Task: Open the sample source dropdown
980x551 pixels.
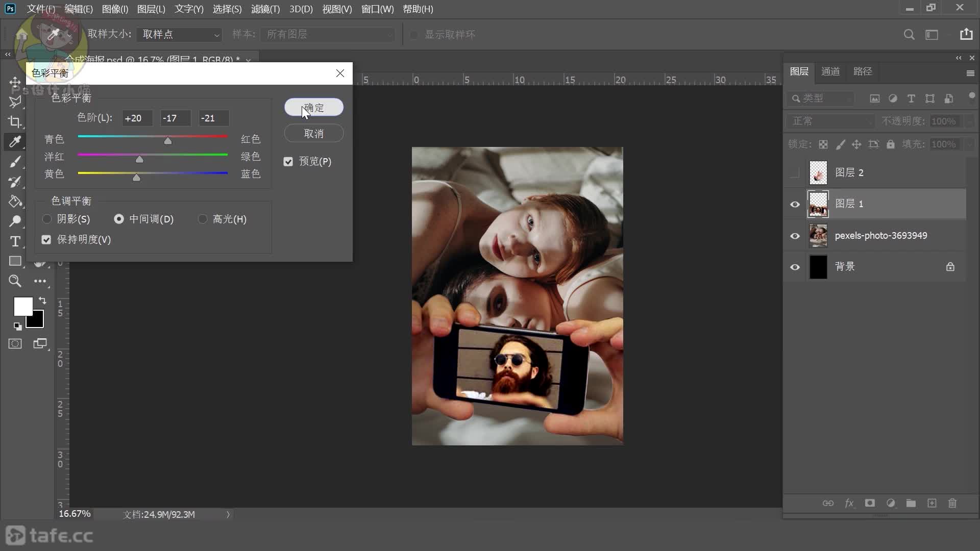Action: click(x=327, y=34)
